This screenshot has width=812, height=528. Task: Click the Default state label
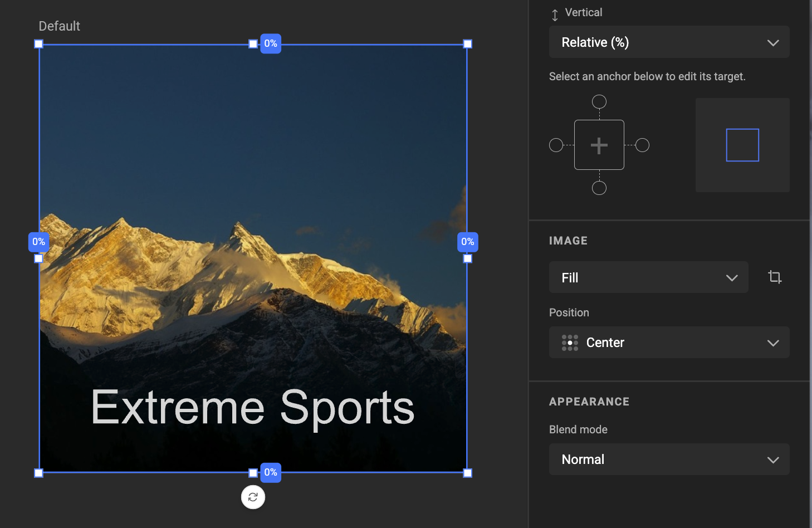pos(59,26)
